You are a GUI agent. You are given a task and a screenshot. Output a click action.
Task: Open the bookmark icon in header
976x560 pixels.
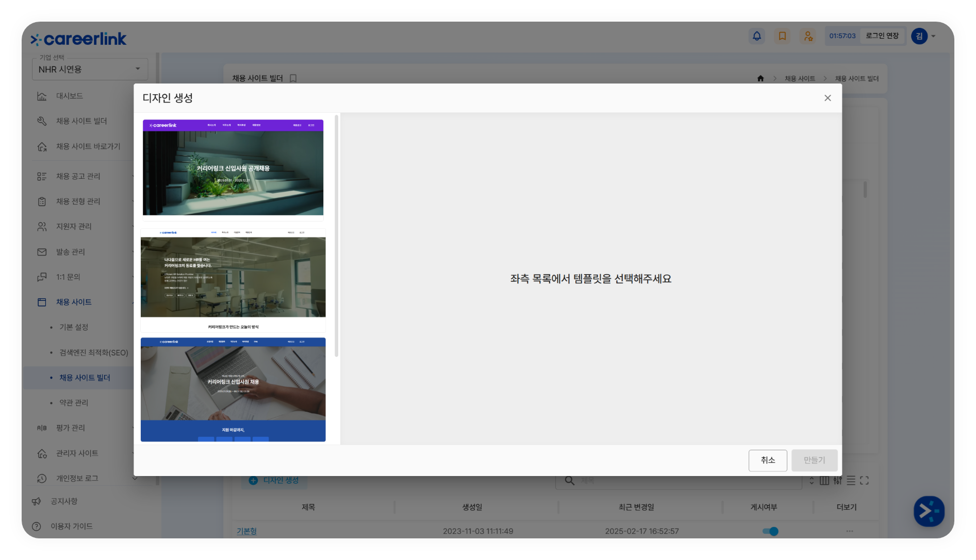pyautogui.click(x=782, y=36)
